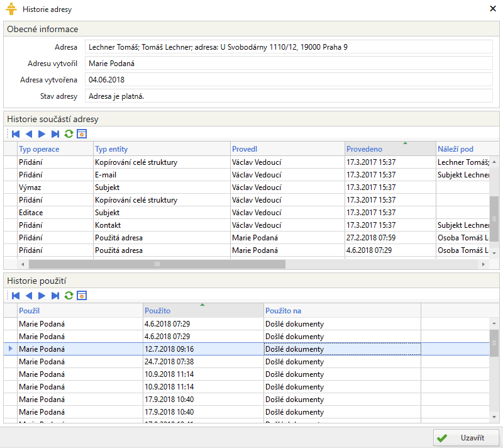Sort by Typ operace column
This screenshot has width=503, height=448.
coord(55,149)
